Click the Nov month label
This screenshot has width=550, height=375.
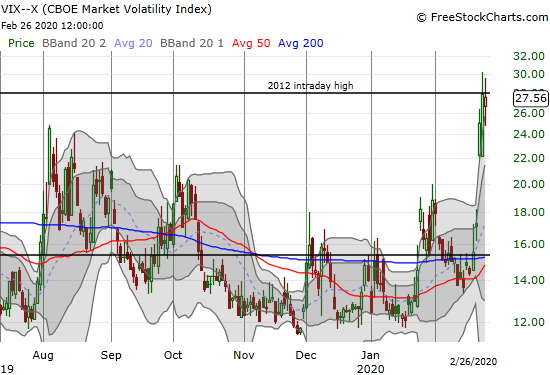[x=244, y=355]
